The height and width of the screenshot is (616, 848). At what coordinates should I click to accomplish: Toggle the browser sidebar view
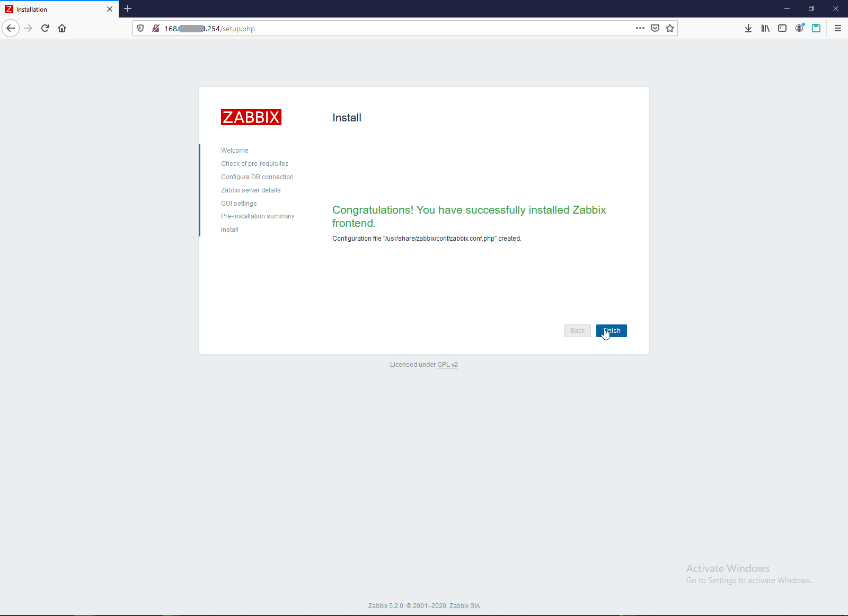(x=782, y=28)
